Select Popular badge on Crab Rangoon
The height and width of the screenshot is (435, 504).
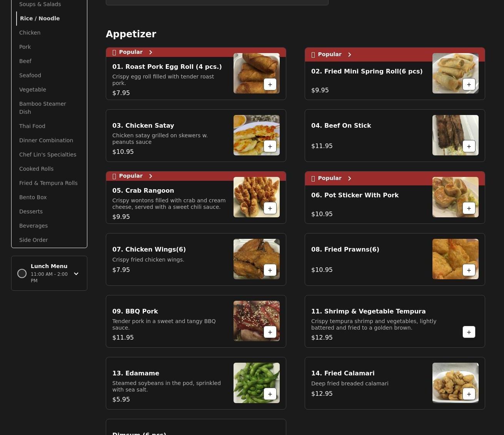pos(130,176)
